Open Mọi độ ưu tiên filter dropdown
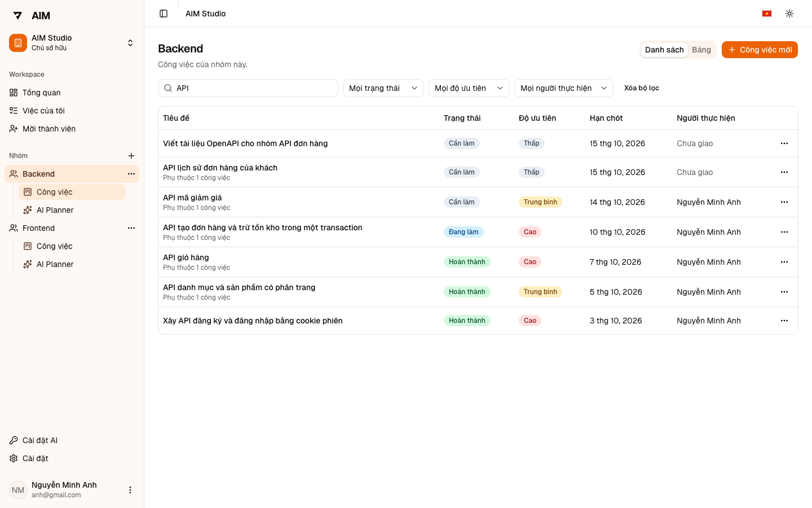 point(469,88)
